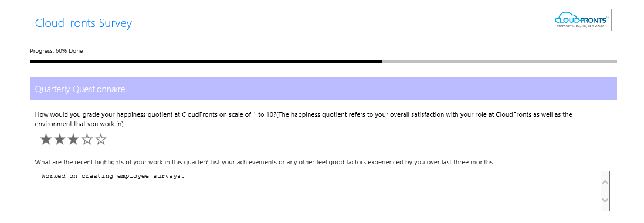Click the CloudFronts Survey title

point(83,23)
